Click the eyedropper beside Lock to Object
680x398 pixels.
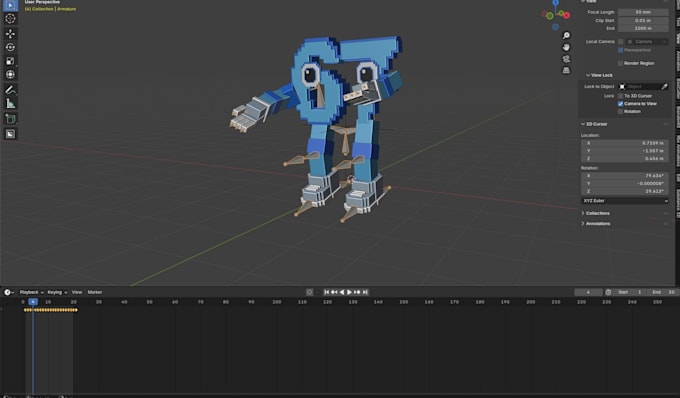[664, 87]
